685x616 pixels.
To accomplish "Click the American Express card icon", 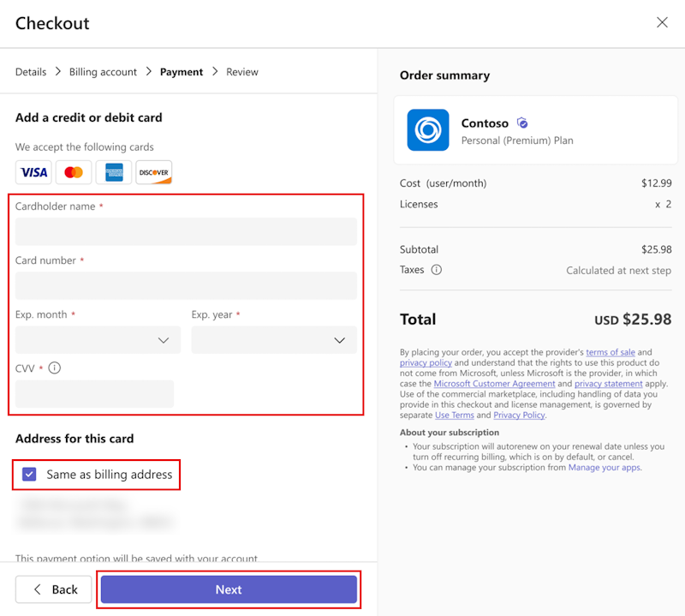I will coord(114,172).
